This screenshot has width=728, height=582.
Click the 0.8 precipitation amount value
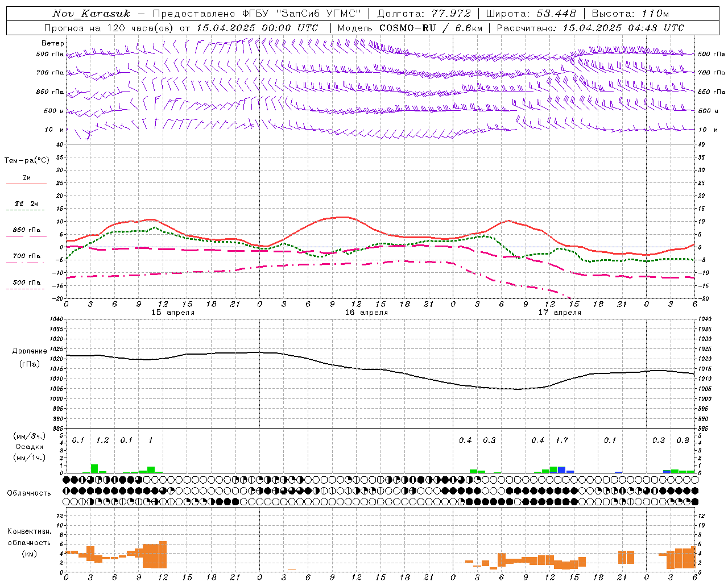pyautogui.click(x=683, y=440)
